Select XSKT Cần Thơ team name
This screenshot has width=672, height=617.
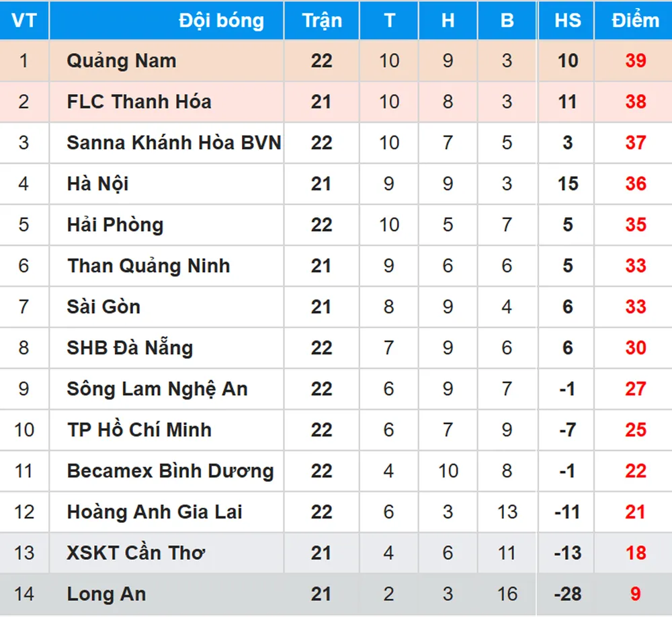(136, 553)
